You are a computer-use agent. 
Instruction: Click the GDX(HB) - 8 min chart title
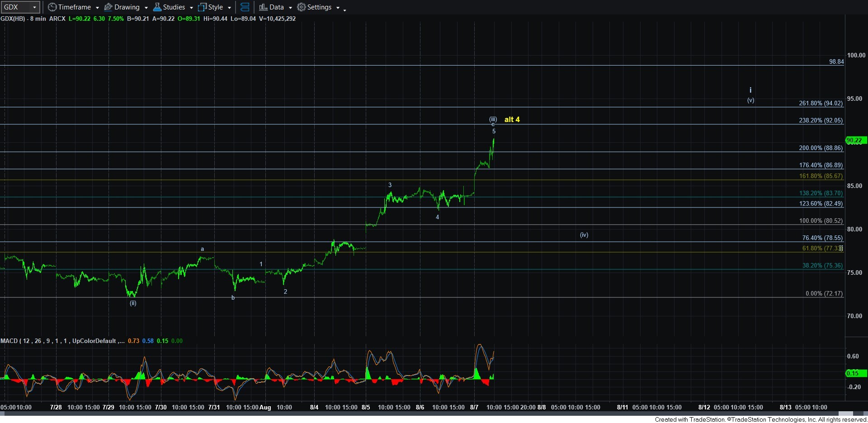tap(23, 19)
